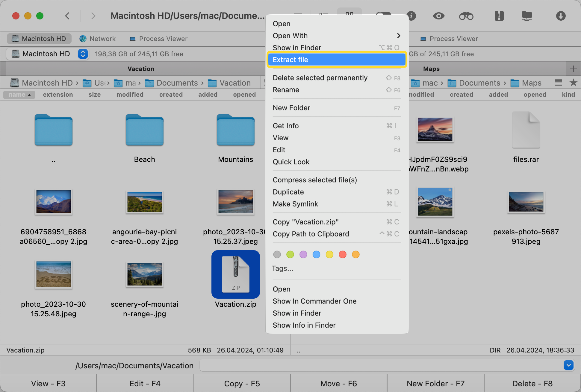Click the favorites star icon above Maps panel
This screenshot has height=392, width=581.
574,83
